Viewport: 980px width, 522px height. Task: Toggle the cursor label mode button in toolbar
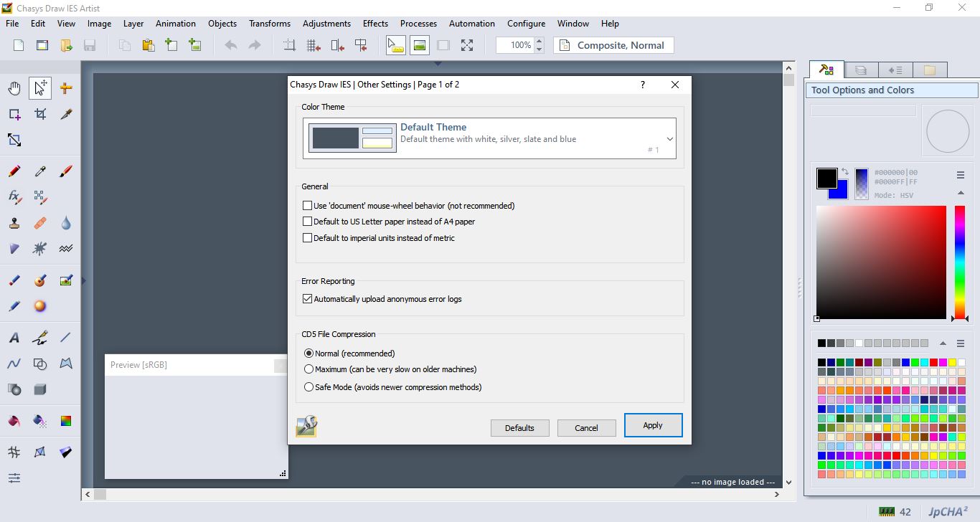click(x=396, y=45)
